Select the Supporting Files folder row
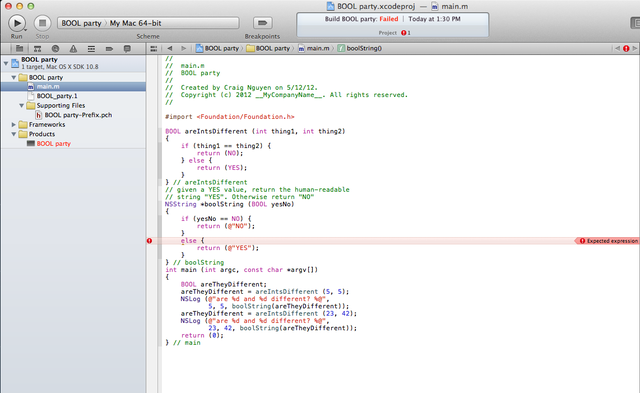640x393 pixels. (73, 105)
